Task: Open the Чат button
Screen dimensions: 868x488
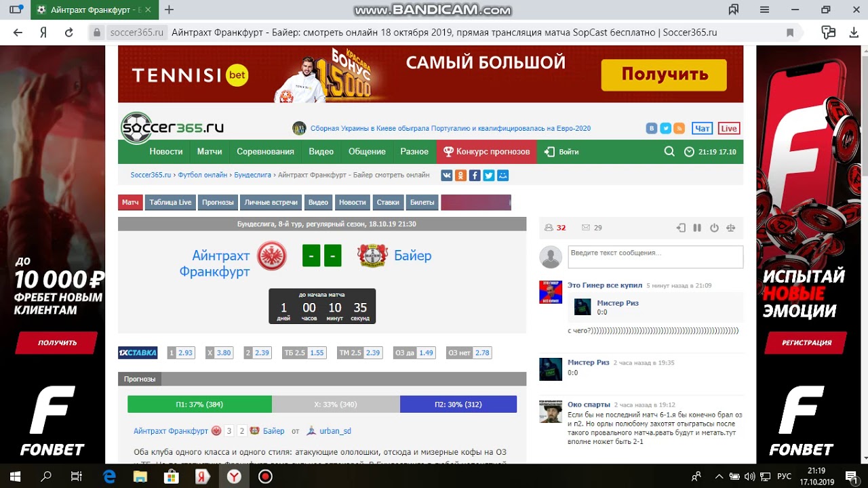Action: pyautogui.click(x=702, y=128)
